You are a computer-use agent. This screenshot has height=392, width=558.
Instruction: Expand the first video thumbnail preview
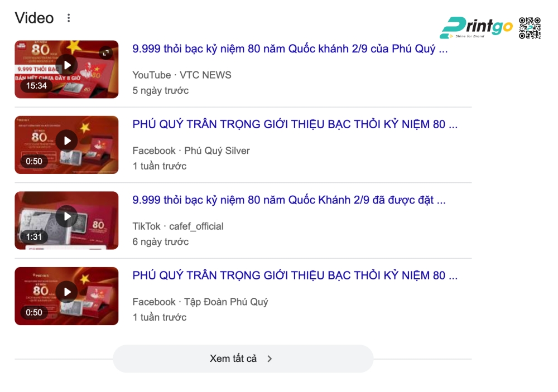(x=105, y=53)
